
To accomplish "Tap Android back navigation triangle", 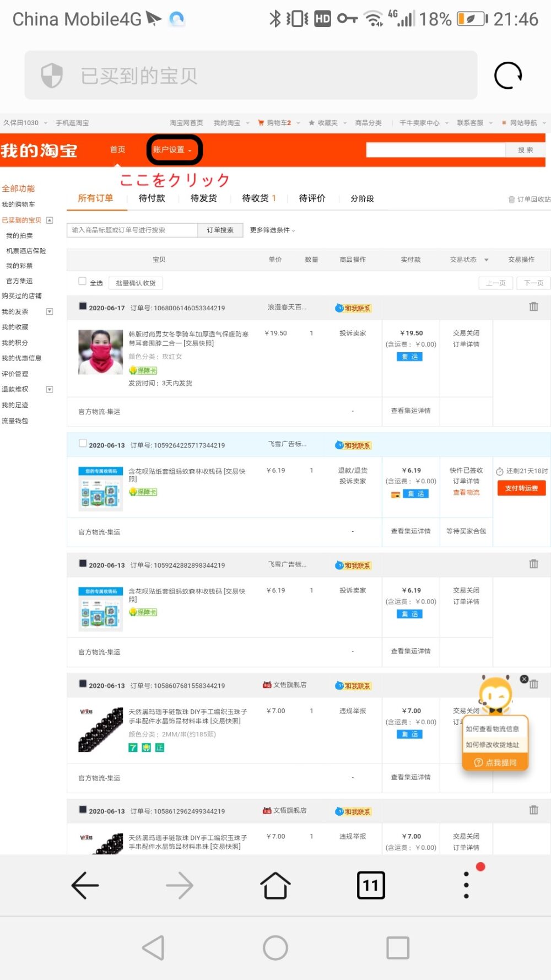I will point(153,948).
